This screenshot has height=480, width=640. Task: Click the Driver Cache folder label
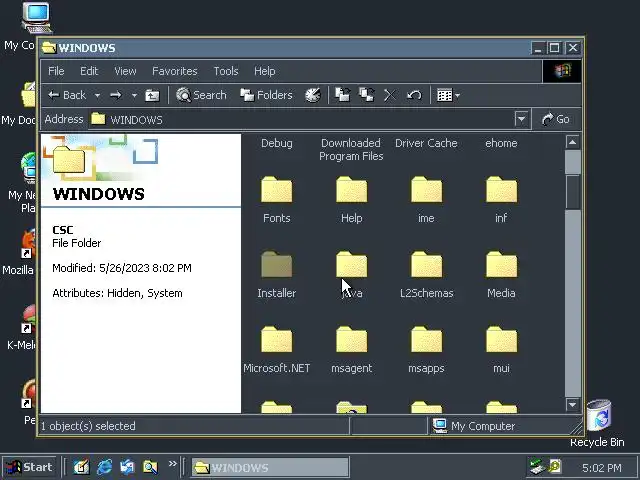pyautogui.click(x=426, y=143)
